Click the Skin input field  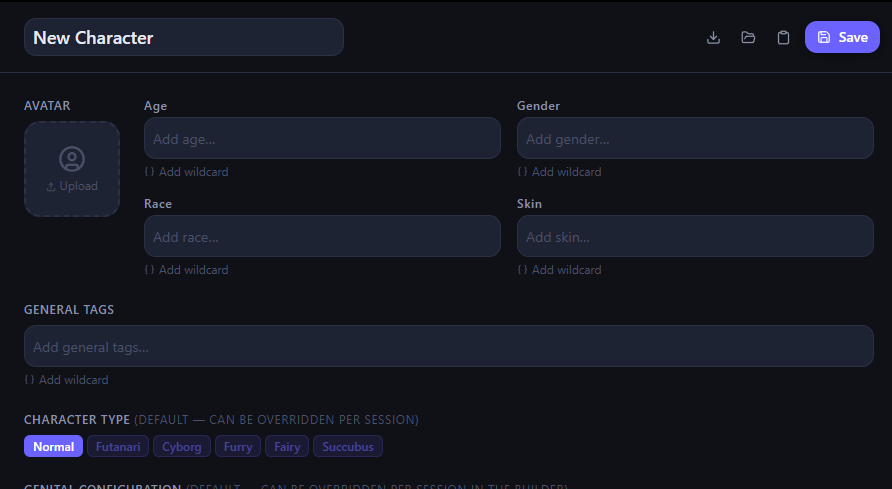coord(695,236)
